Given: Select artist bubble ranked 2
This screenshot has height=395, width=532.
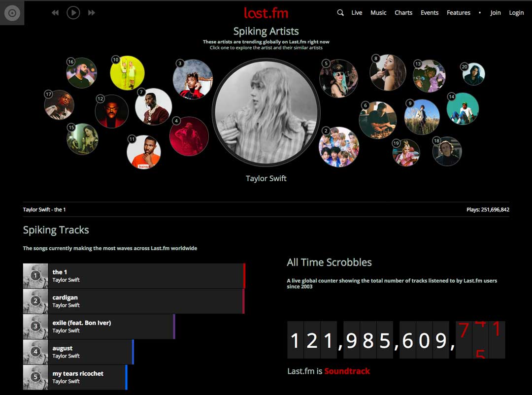Looking at the screenshot, I should click(339, 147).
